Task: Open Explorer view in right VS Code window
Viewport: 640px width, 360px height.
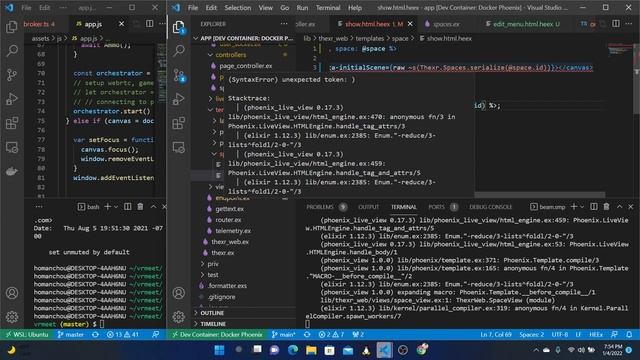Action: [179, 27]
